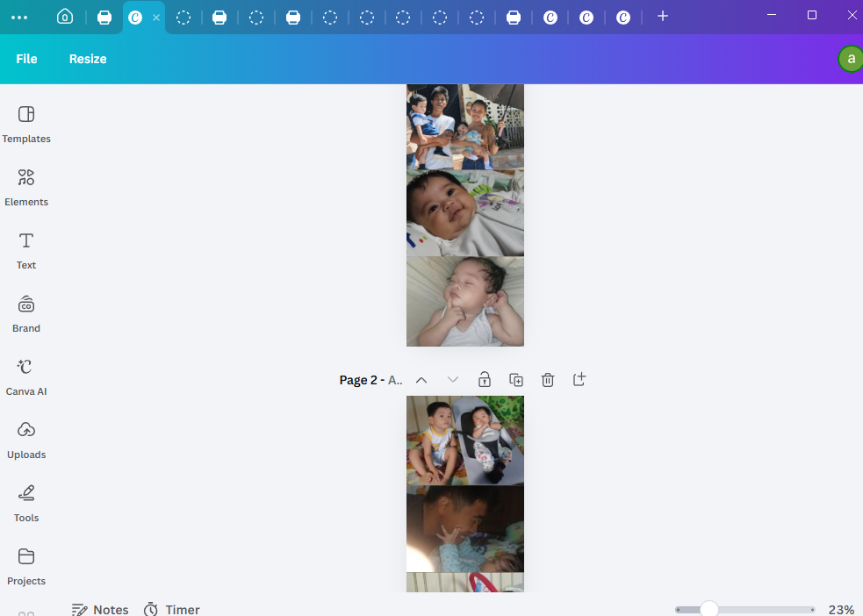Open the 23% zoom level menu

[x=842, y=609]
